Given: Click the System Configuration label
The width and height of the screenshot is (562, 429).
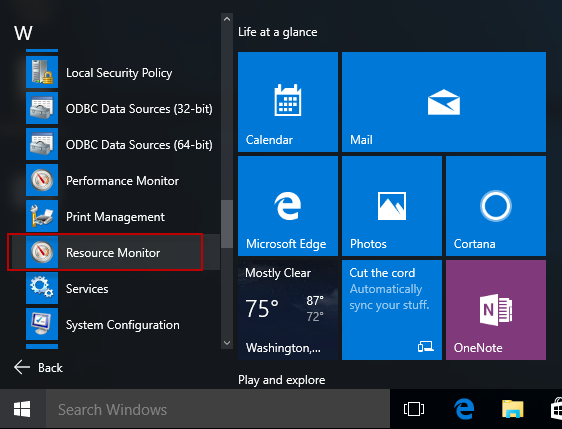Looking at the screenshot, I should (123, 325).
